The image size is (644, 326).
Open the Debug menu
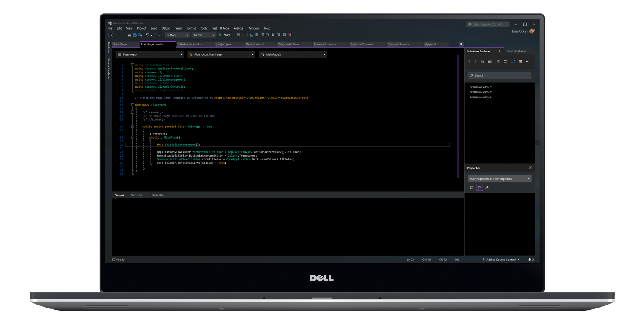[x=166, y=28]
